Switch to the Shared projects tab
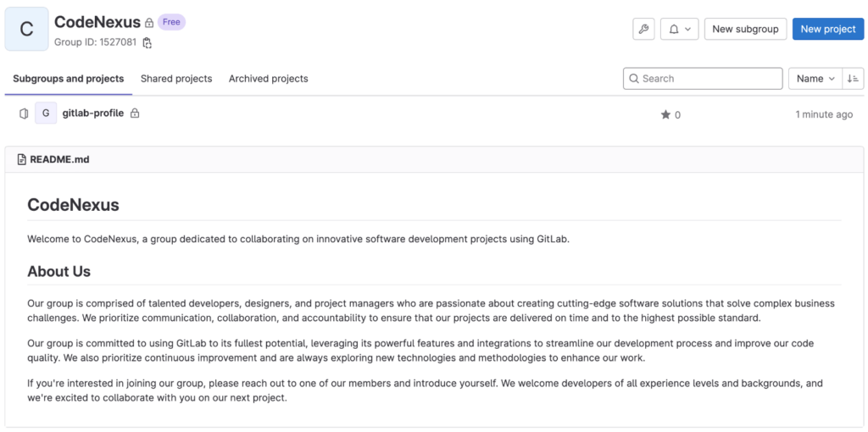868x432 pixels. click(x=176, y=79)
